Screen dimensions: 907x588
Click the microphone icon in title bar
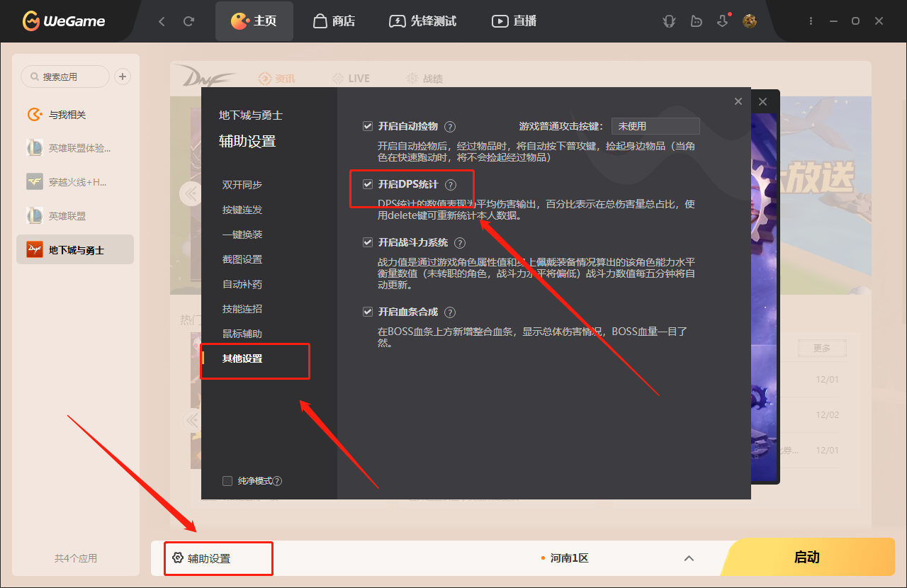[x=669, y=21]
